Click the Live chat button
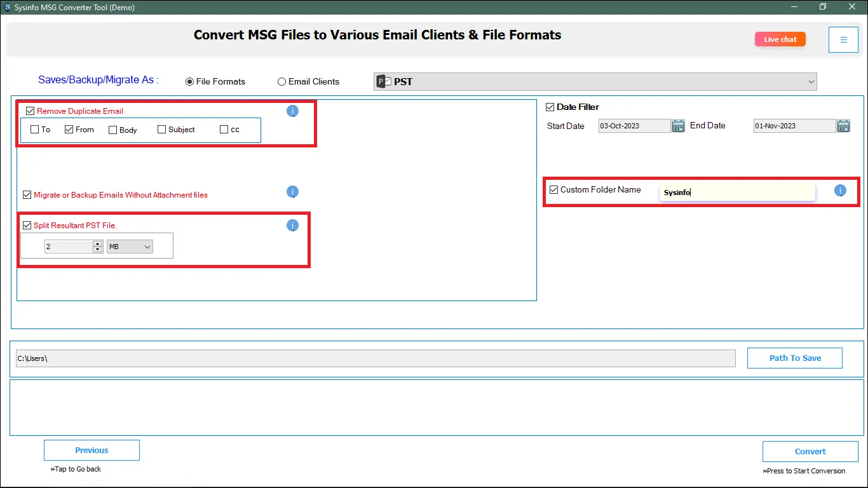This screenshot has height=488, width=868. tap(780, 39)
